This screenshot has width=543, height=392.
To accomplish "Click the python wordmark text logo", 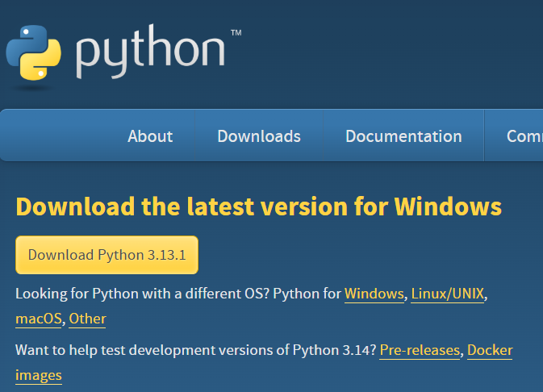I will click(x=151, y=52).
